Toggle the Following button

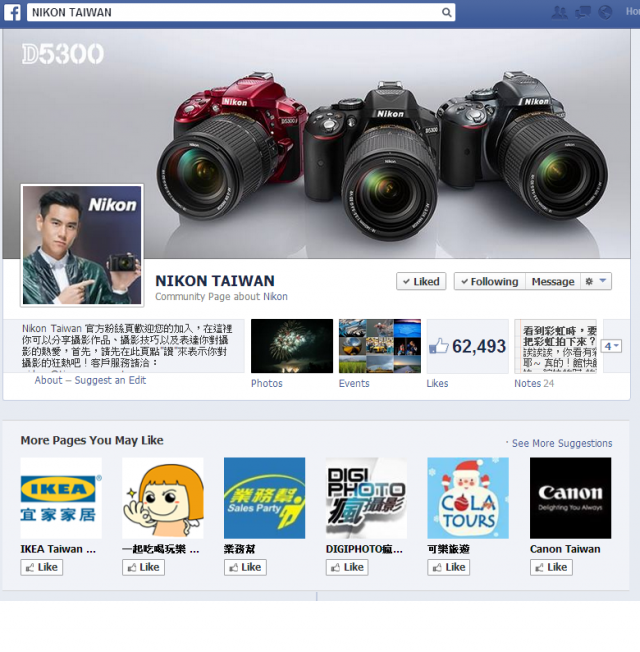489,282
